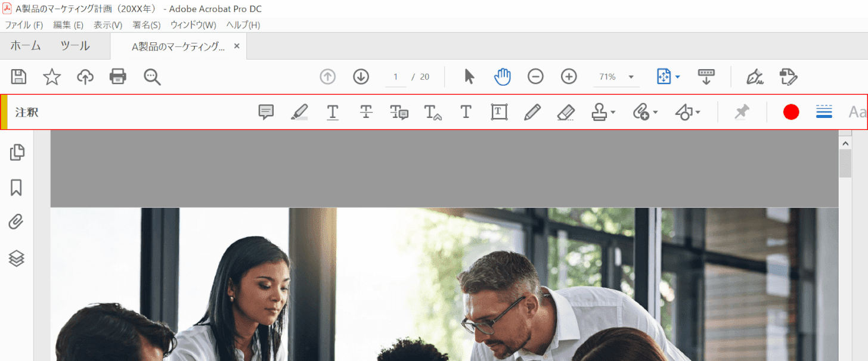Select the A製品のマーケティング document tab
Screen dimensions: 868x361
tap(178, 46)
